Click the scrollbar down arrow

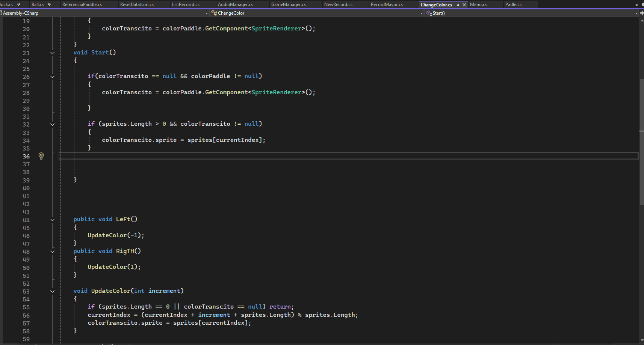click(x=642, y=341)
